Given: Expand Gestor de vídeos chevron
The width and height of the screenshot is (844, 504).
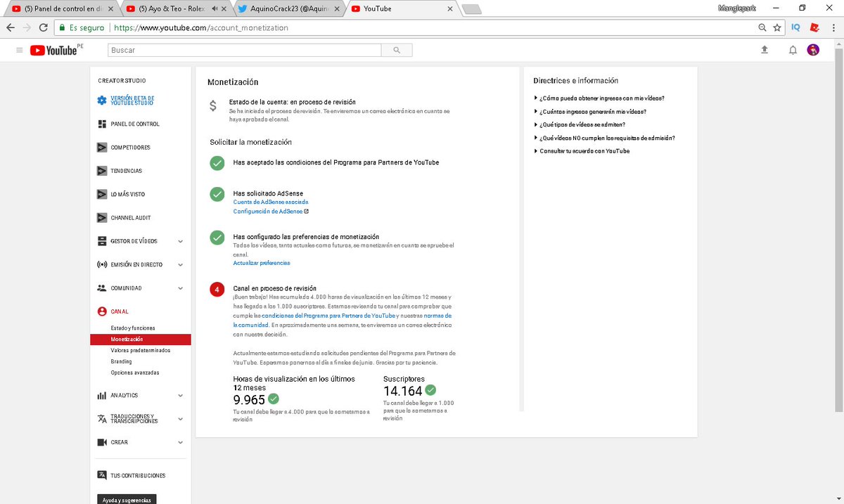Looking at the screenshot, I should pos(180,241).
